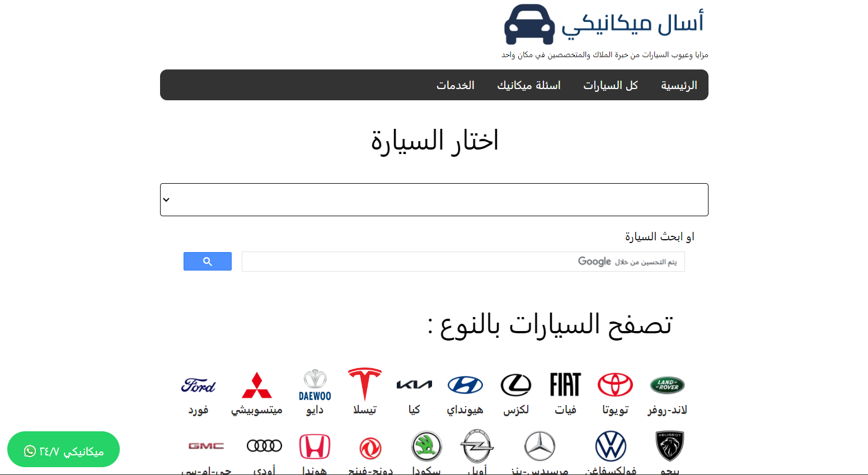
Task: Open the Opel brand logo
Action: tap(477, 446)
